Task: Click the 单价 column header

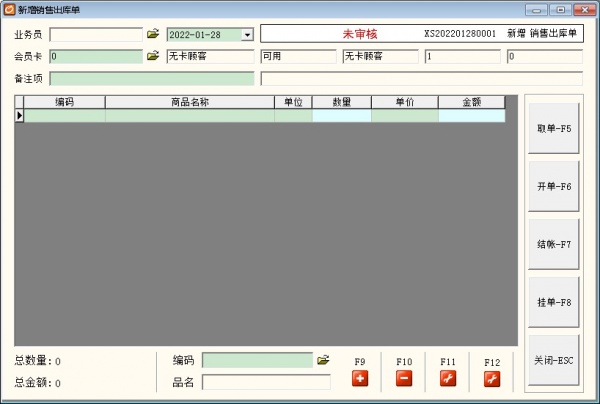Action: [x=405, y=102]
